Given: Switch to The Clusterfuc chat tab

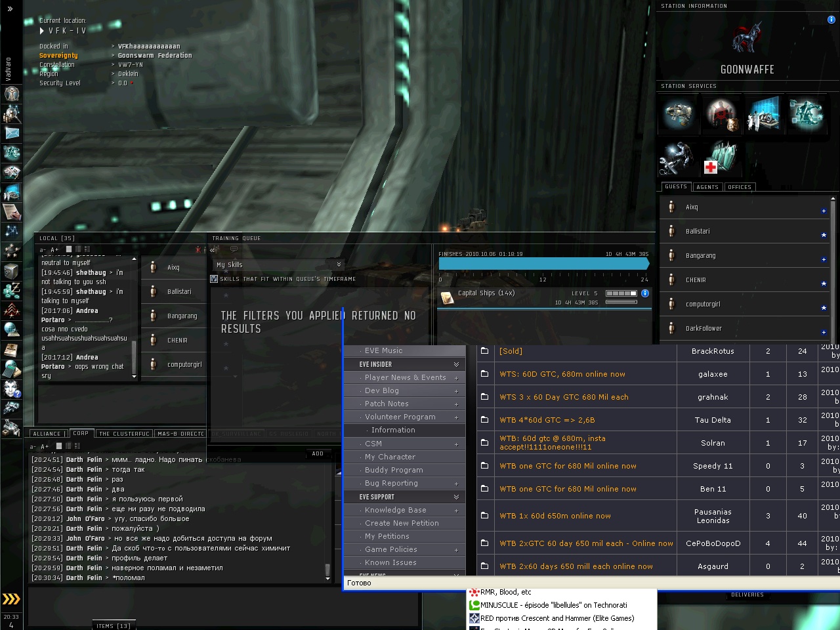Looking at the screenshot, I should [124, 434].
